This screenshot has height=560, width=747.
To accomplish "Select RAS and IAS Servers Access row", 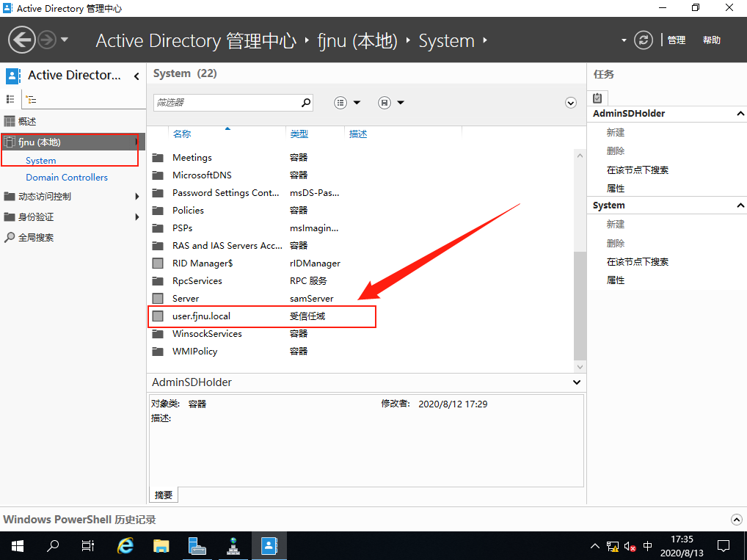I will [x=362, y=245].
